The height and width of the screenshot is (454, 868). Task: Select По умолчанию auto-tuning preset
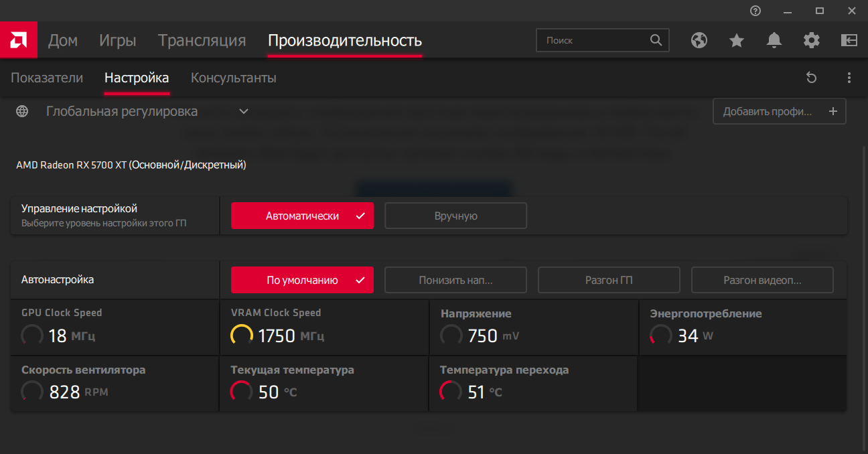pyautogui.click(x=302, y=280)
